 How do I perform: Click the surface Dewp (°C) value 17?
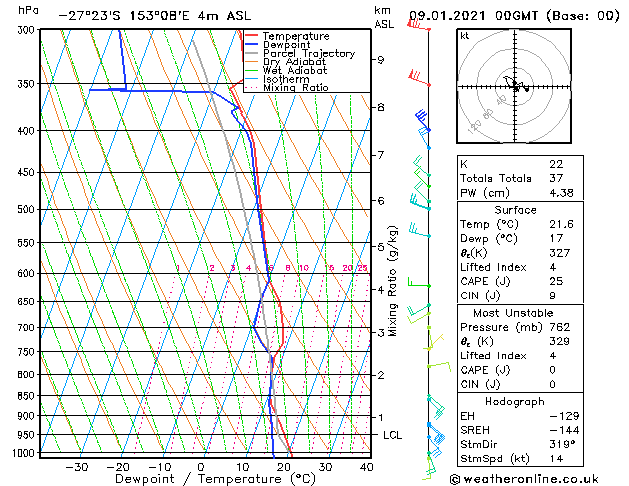tap(556, 238)
